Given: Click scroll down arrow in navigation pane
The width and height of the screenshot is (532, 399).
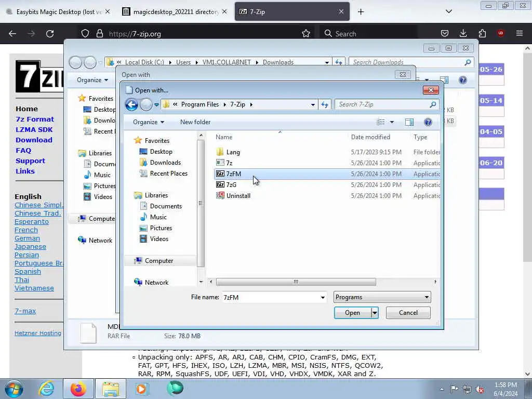Looking at the screenshot, I should click(201, 282).
